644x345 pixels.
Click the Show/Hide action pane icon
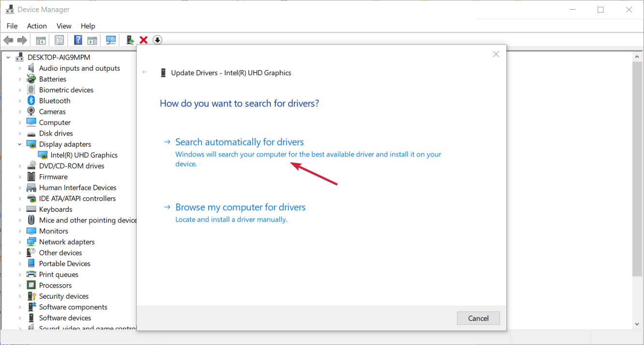coord(92,40)
